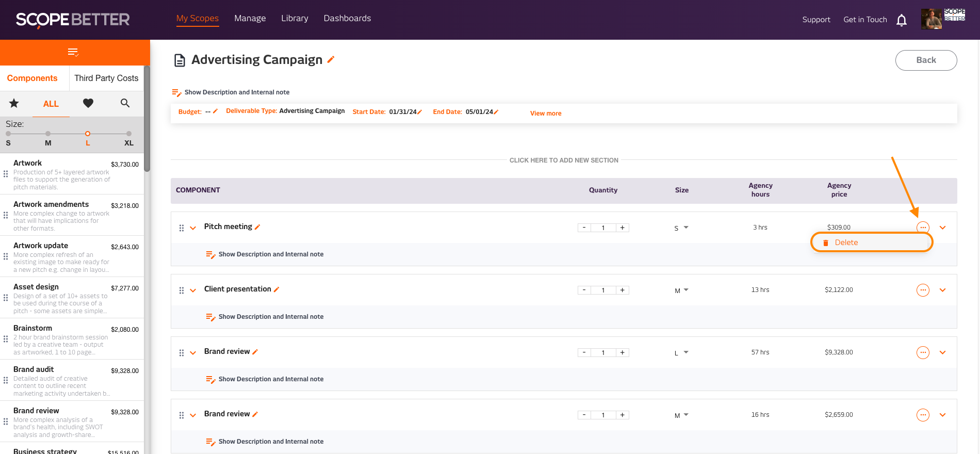Open more options for Pitch meeting
This screenshot has height=454, width=980.
(x=923, y=228)
